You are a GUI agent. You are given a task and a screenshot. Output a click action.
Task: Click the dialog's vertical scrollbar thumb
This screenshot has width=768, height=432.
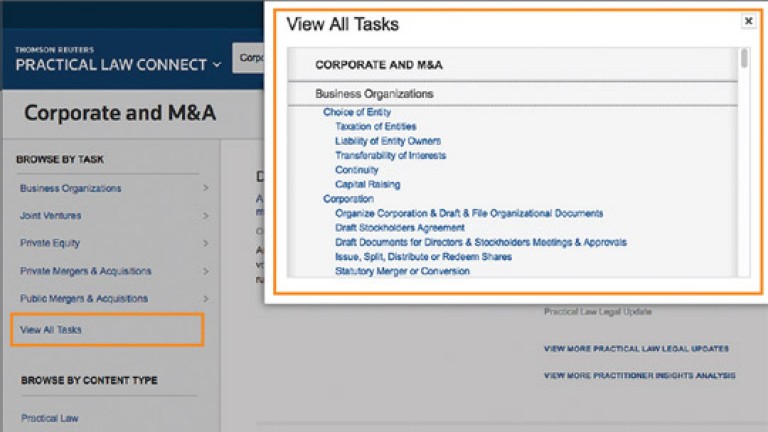pyautogui.click(x=744, y=58)
